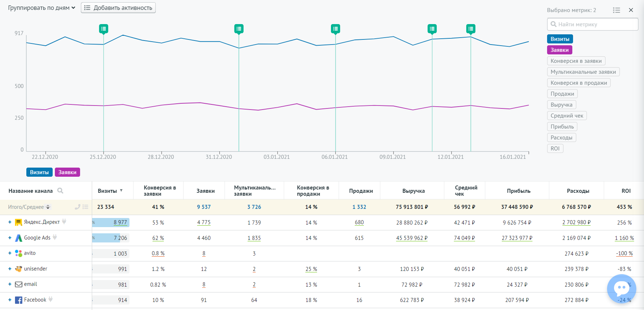Click the search icon beside Название канала
This screenshot has width=644, height=310.
click(60, 191)
